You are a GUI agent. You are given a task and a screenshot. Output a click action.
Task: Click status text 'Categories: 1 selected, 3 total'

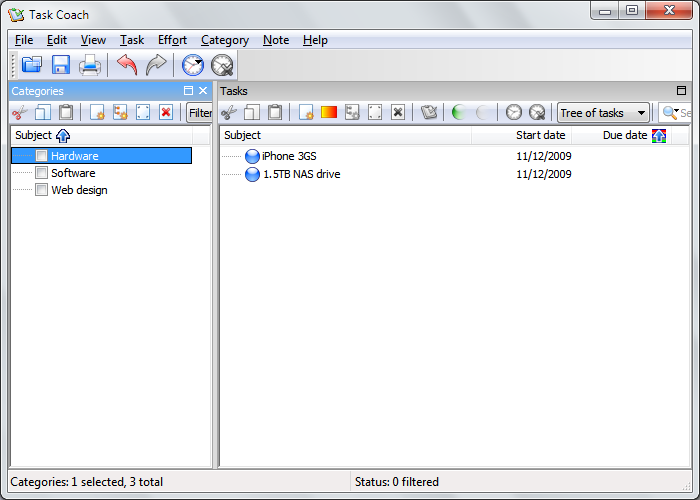[x=87, y=482]
